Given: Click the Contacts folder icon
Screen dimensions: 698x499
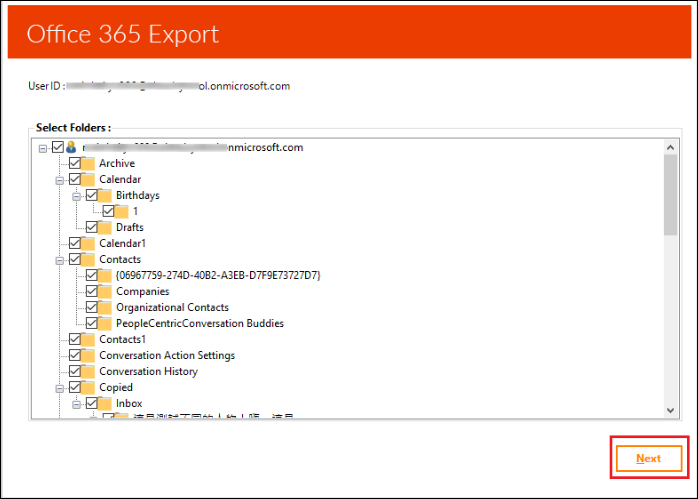Looking at the screenshot, I should coord(88,260).
